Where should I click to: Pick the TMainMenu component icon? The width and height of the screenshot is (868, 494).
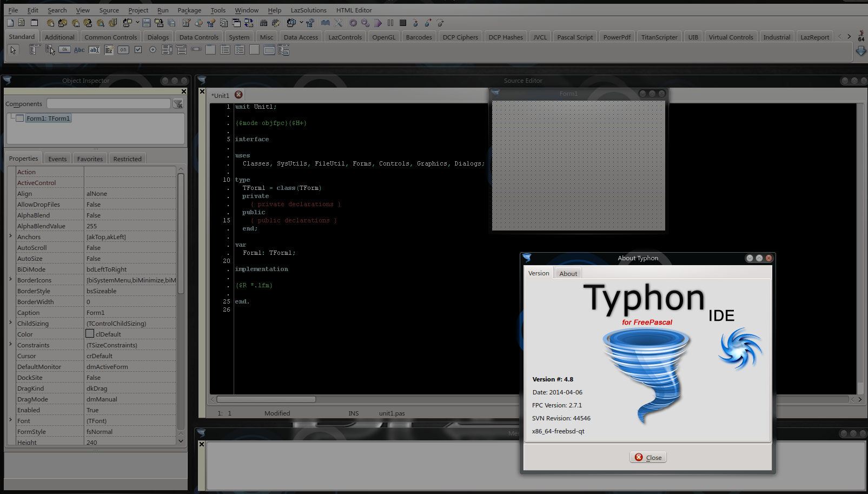[34, 50]
